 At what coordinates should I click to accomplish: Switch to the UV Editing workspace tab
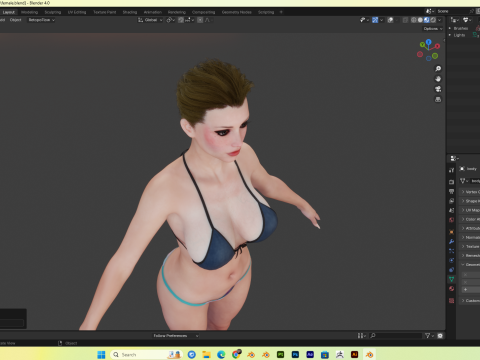(x=77, y=12)
